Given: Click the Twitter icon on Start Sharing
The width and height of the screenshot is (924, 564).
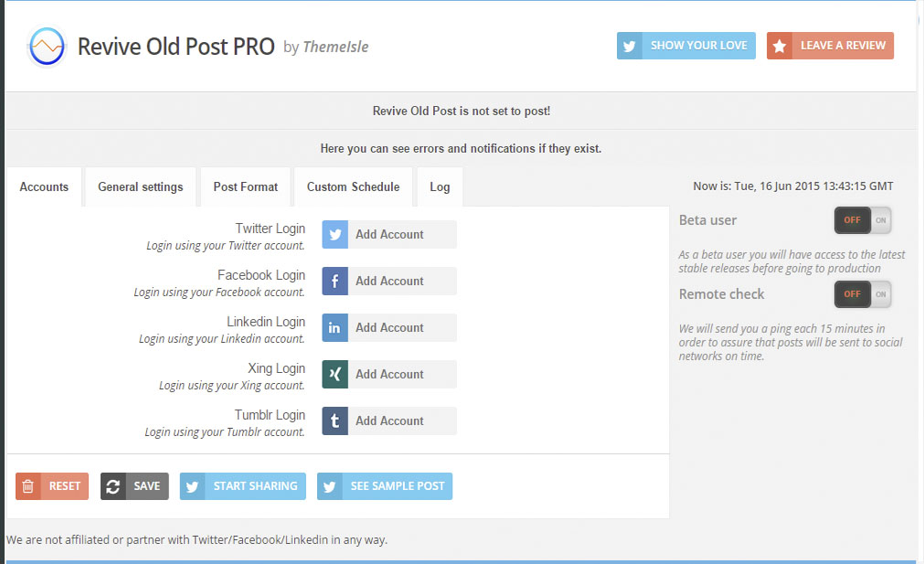Looking at the screenshot, I should (192, 486).
